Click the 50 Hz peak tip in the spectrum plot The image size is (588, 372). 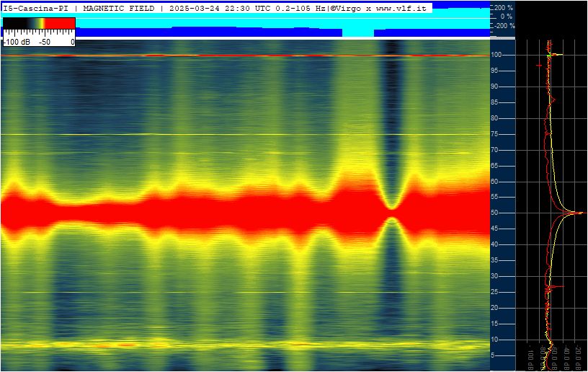coord(582,213)
